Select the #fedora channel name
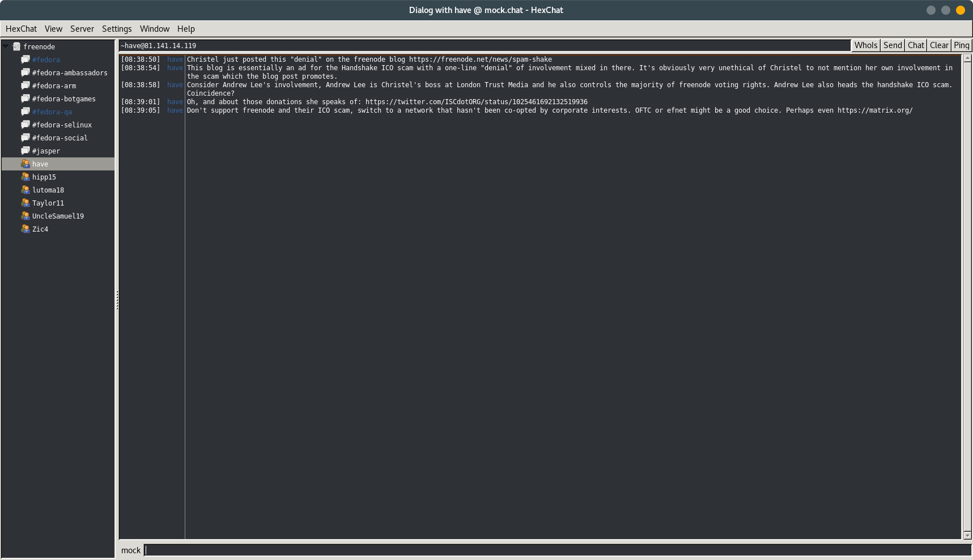 coord(46,59)
